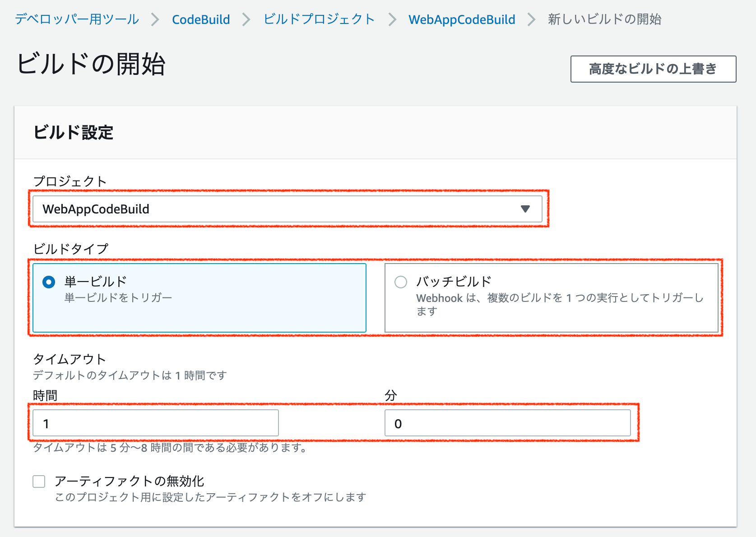This screenshot has height=537, width=756.
Task: Enable the アーティファクトの無効化 checkbox
Action: (39, 481)
